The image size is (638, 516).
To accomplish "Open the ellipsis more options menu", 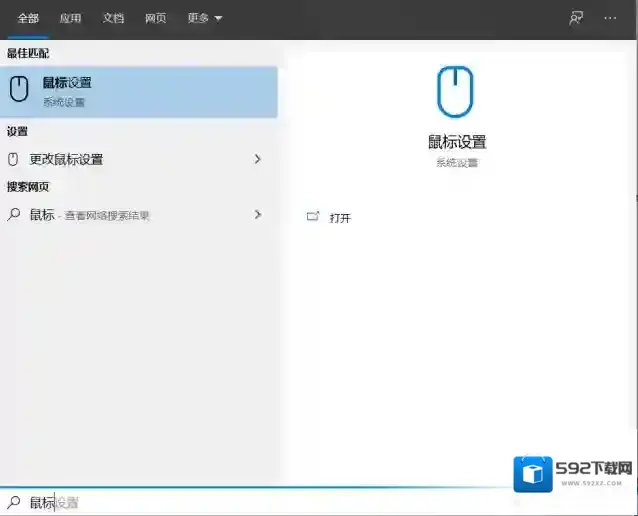I will (610, 18).
